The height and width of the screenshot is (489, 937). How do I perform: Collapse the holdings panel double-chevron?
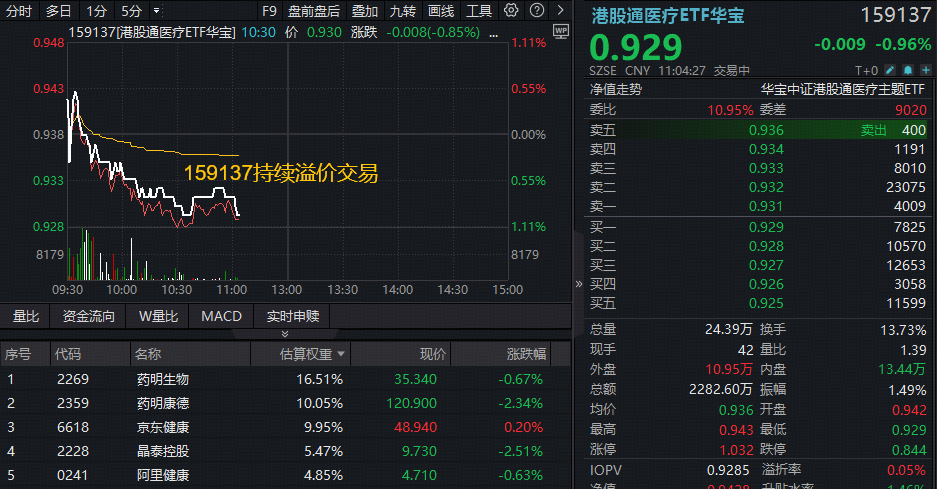point(285,334)
